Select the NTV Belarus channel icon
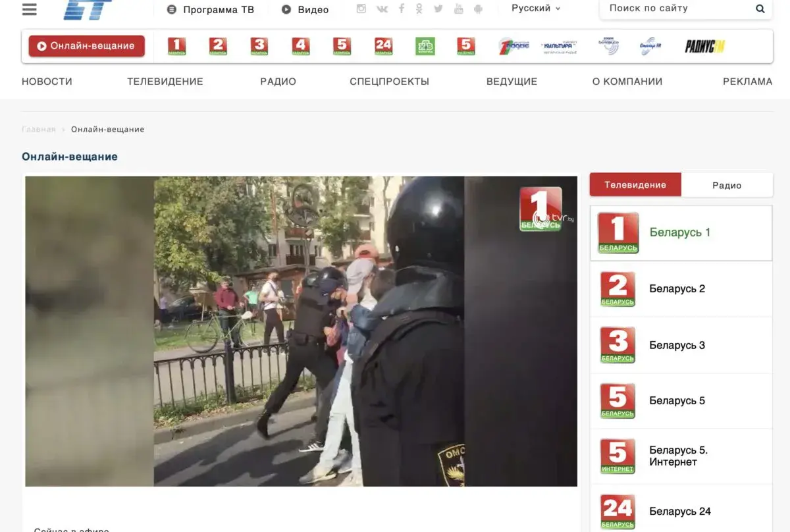This screenshot has height=532, width=790. coord(425,46)
